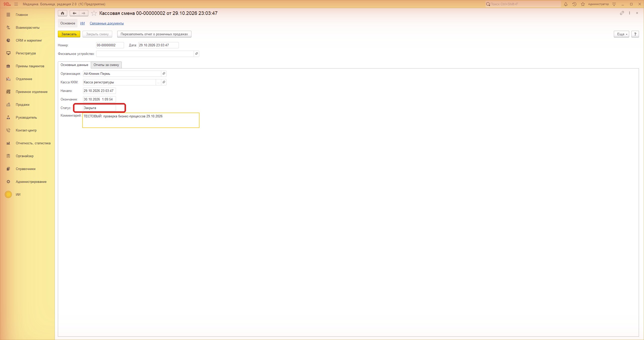
Task: Open the main hamburger menu in title bar
Action: [x=16, y=4]
